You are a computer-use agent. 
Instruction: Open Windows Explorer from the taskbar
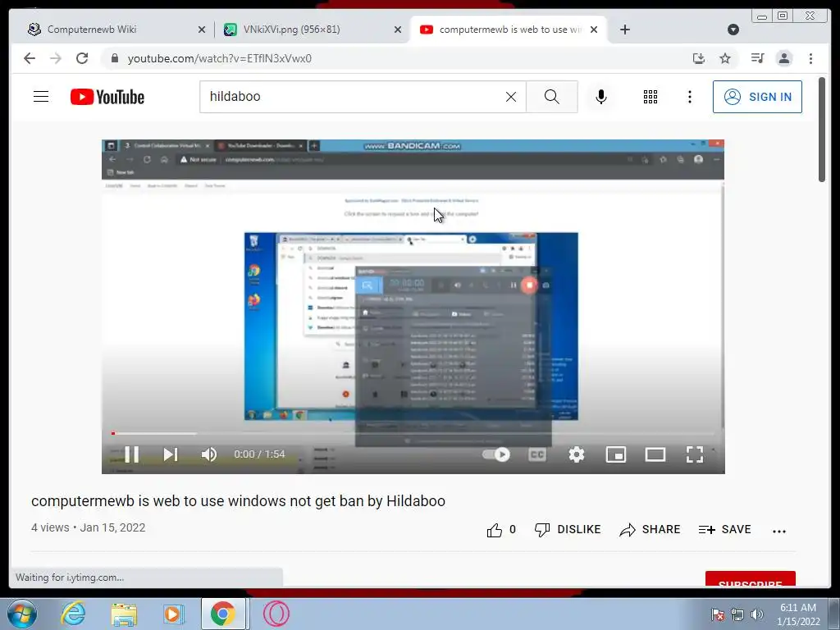pos(124,614)
